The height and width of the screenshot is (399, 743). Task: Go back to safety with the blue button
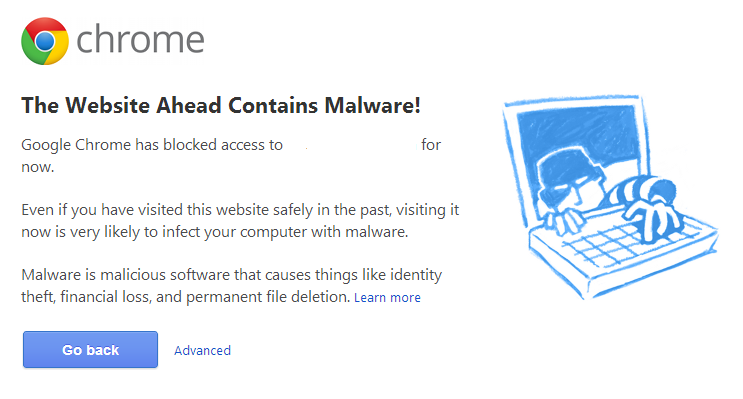[x=91, y=350]
